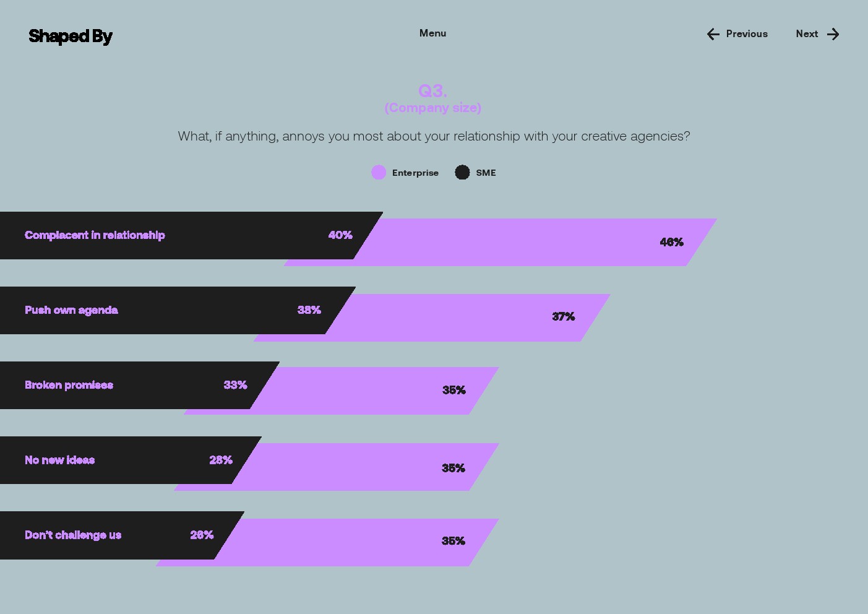Click the Previous page link text
The width and height of the screenshot is (868, 614).
coord(747,34)
